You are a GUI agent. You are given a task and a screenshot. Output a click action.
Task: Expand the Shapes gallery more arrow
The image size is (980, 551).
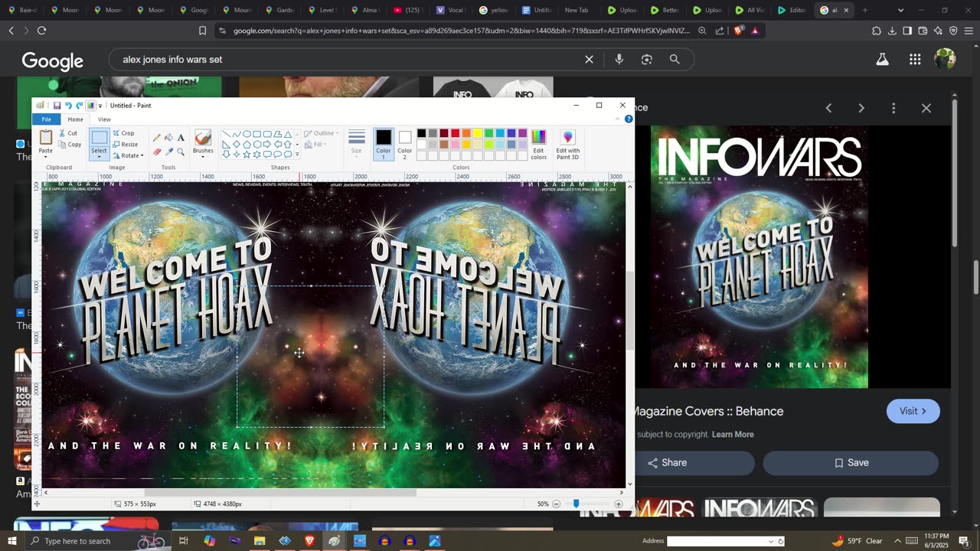coord(297,155)
